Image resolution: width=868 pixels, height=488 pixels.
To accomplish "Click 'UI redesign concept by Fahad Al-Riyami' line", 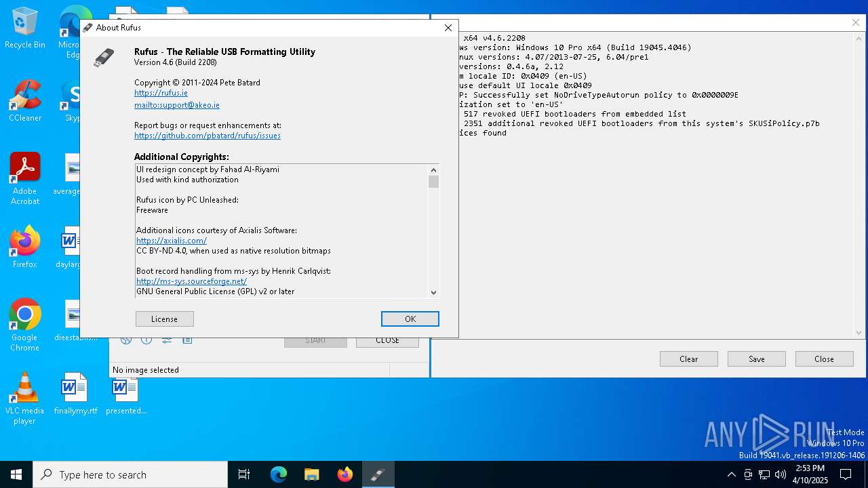I will (208, 169).
